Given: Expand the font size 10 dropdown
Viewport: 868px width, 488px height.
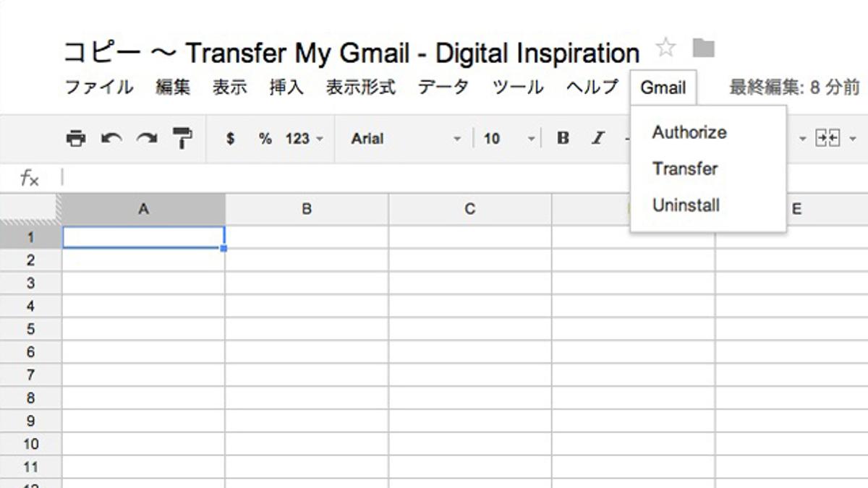Looking at the screenshot, I should 509,139.
